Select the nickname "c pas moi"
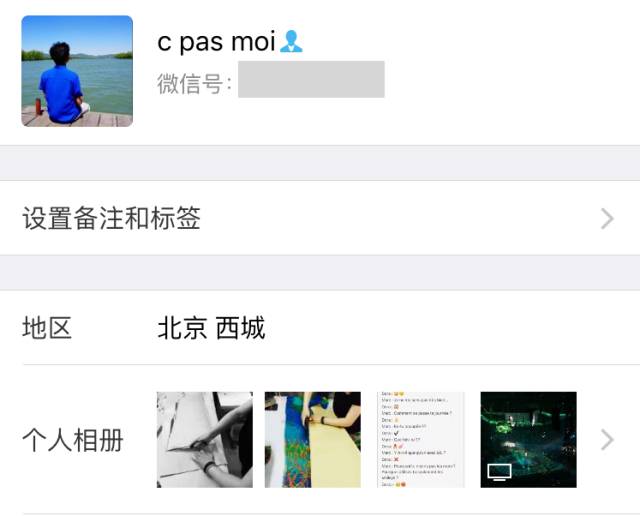The width and height of the screenshot is (640, 516). coord(216,41)
